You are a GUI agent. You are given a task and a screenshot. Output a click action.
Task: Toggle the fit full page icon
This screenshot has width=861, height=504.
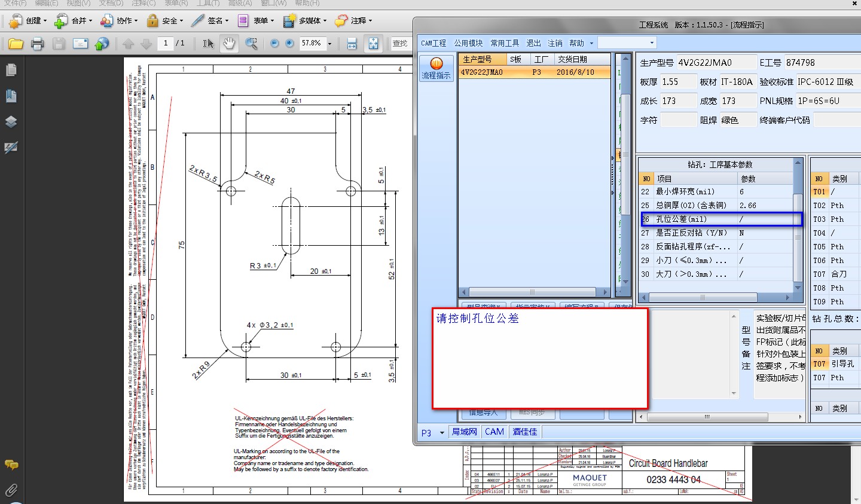point(373,44)
